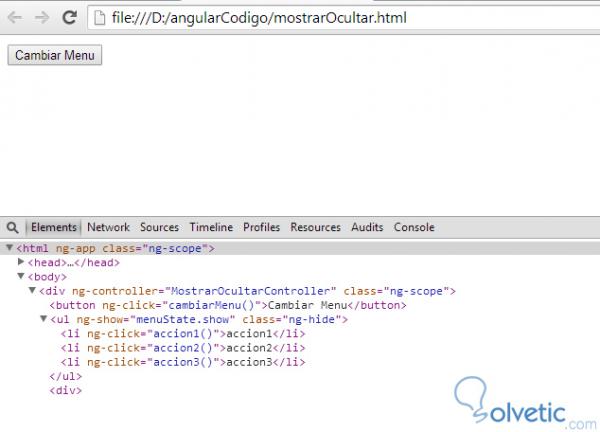Viewport: 600px width, 432px height.
Task: Open the Audits tab
Action: 367,227
